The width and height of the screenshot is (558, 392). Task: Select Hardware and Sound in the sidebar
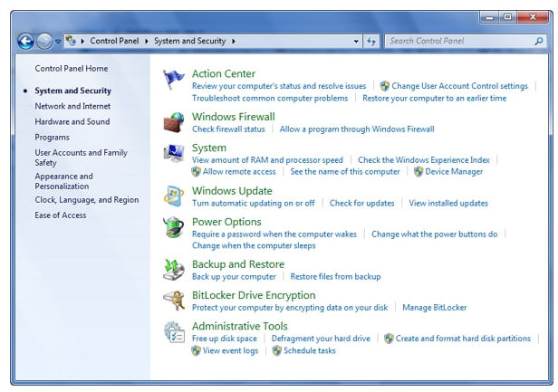tap(72, 121)
